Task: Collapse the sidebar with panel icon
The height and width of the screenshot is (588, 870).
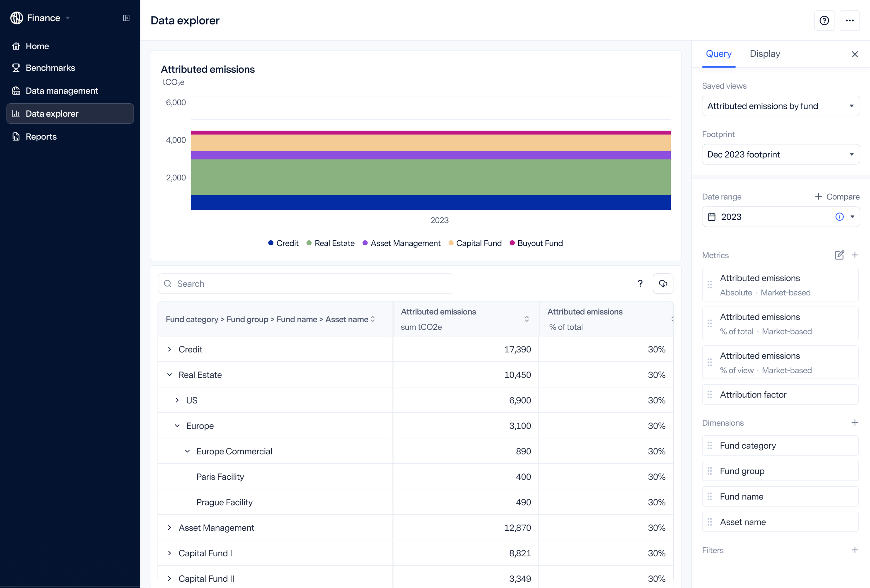Action: point(126,18)
